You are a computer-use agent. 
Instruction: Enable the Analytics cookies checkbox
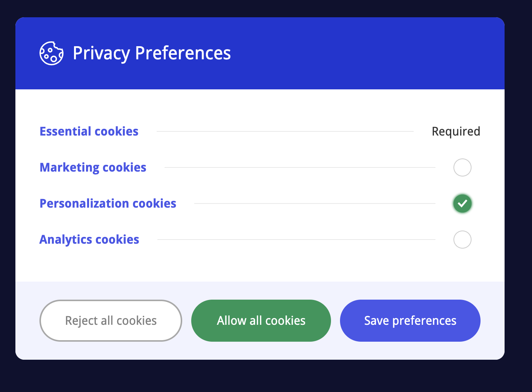(x=462, y=240)
